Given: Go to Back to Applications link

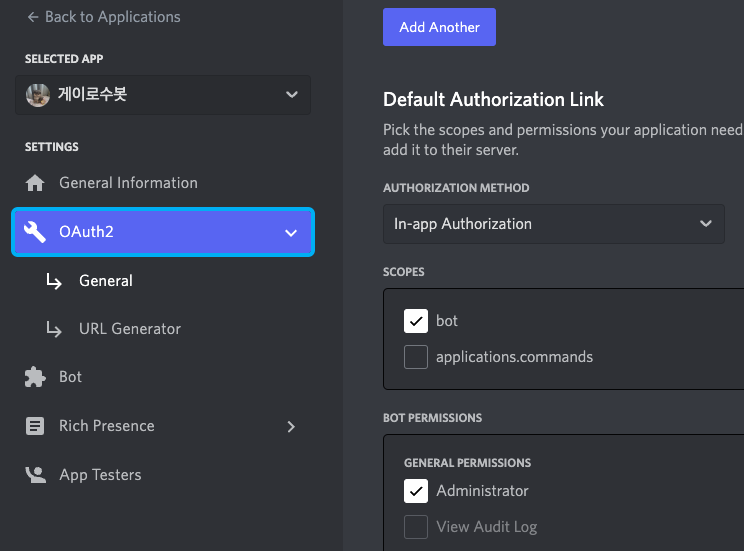Looking at the screenshot, I should (x=104, y=17).
